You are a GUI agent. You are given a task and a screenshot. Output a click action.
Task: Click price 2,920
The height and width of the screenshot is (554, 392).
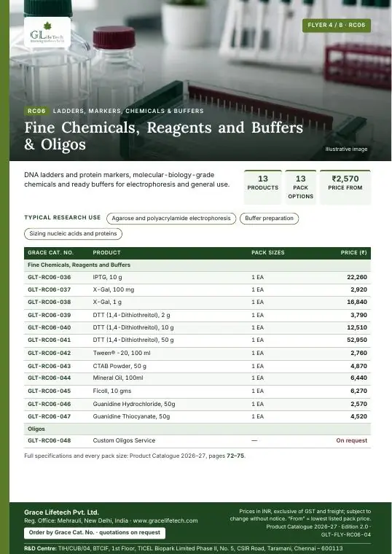pyautogui.click(x=358, y=289)
